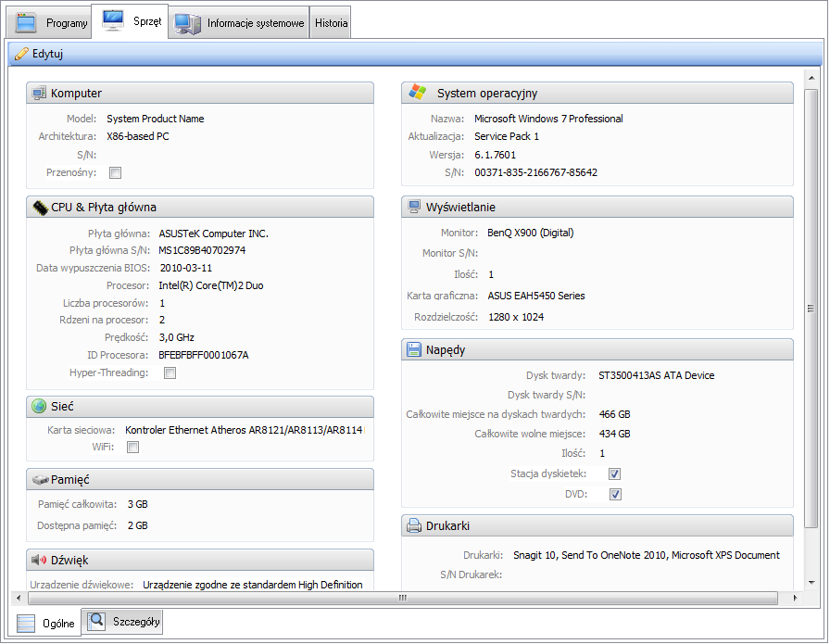This screenshot has width=830, height=644.
Task: Click the Architektura value X86-based PC
Action: (x=138, y=136)
